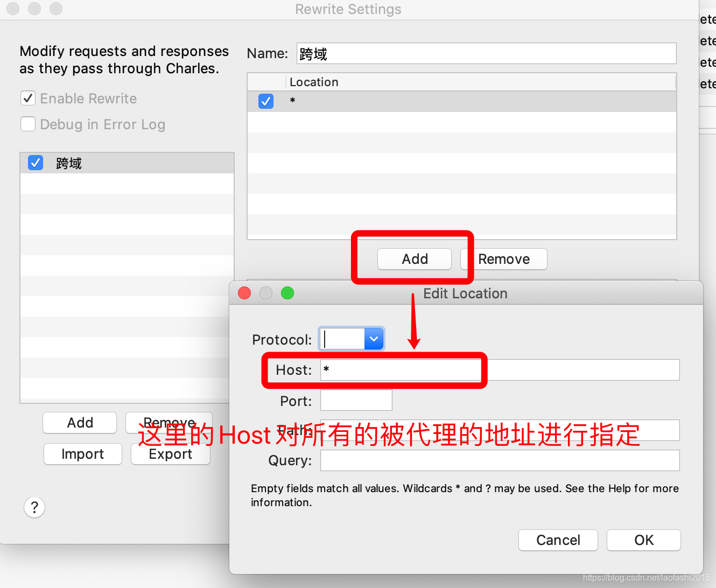This screenshot has width=716, height=588.
Task: Confirm with the OK button
Action: pos(644,540)
